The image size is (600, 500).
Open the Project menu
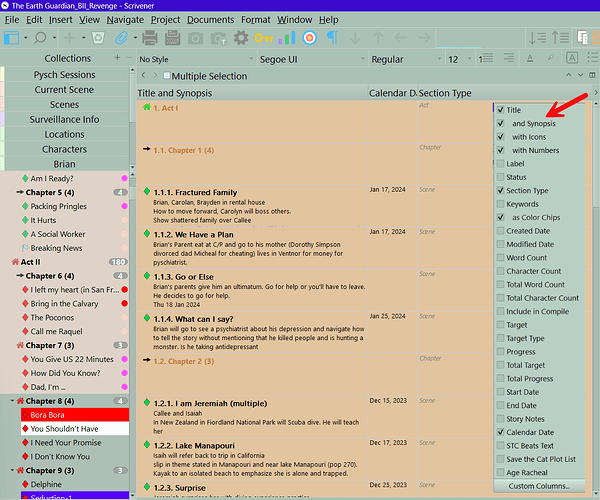tap(165, 20)
